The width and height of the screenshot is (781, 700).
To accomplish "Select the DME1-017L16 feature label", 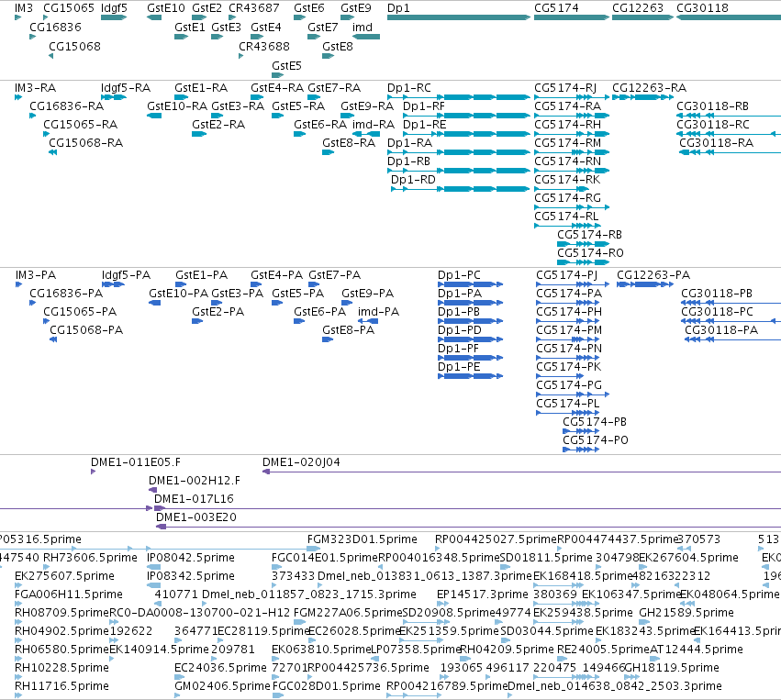I will click(x=194, y=499).
